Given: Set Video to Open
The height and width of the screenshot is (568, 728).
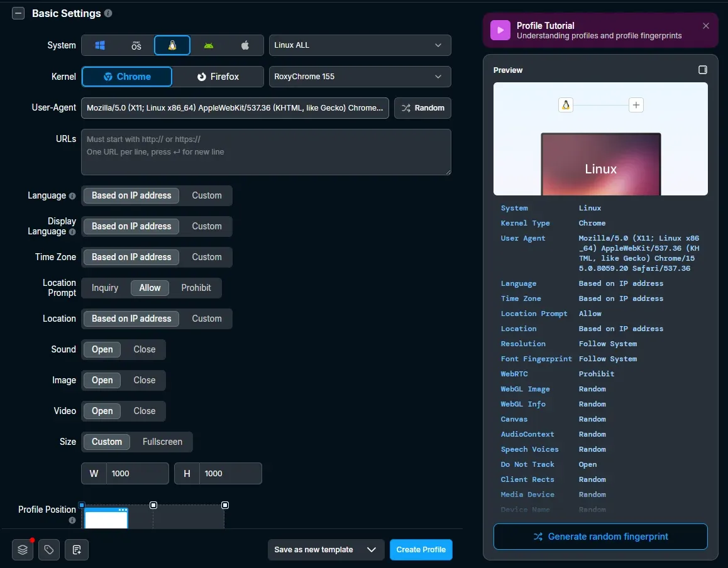Looking at the screenshot, I should point(102,411).
